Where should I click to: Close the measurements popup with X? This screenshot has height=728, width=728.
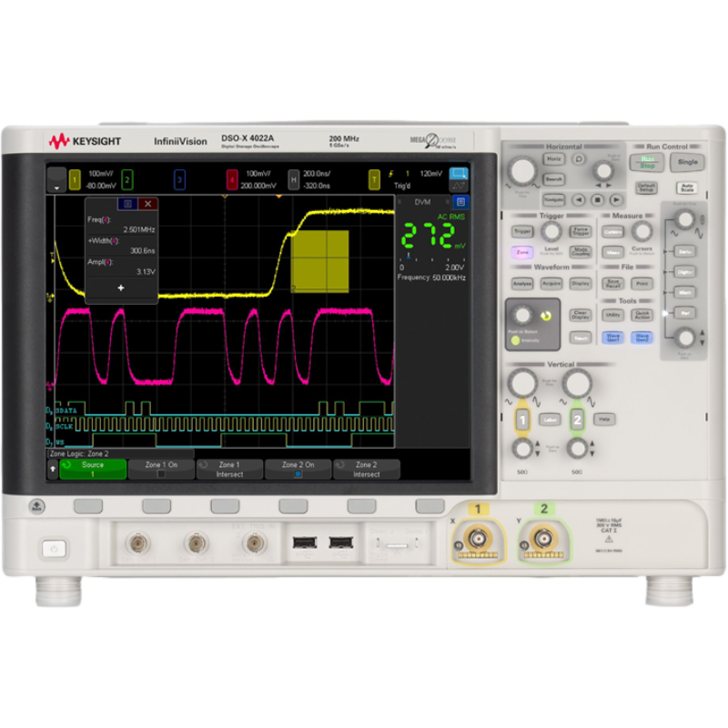pos(147,203)
